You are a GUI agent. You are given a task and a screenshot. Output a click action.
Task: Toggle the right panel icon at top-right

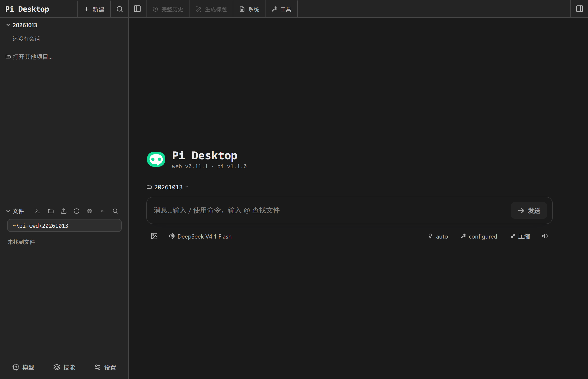579,9
